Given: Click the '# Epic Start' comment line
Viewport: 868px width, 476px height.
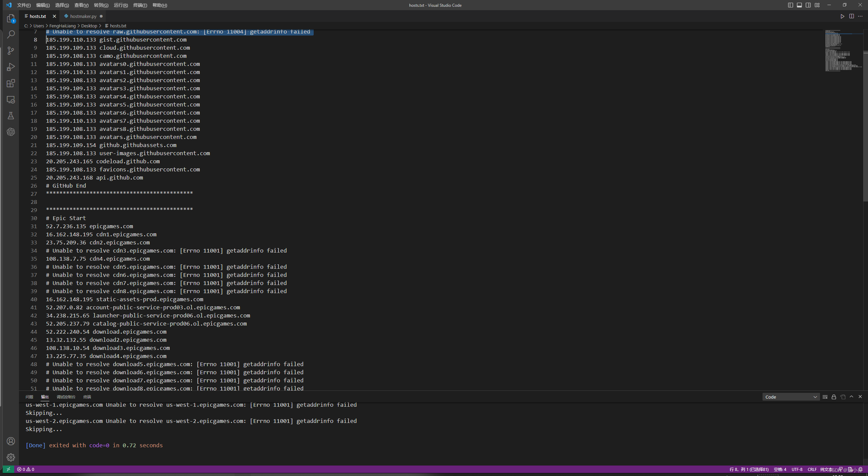Looking at the screenshot, I should coord(66,218).
